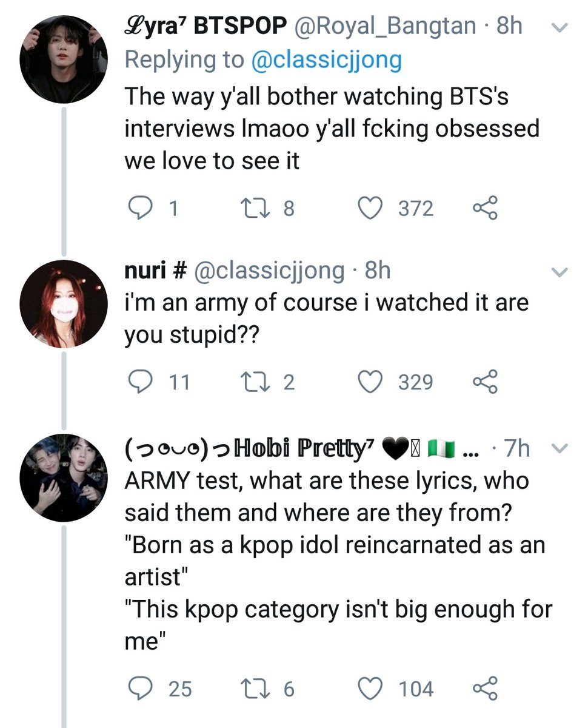Retweet Lyra's tweet with 8 retweets

(x=253, y=209)
